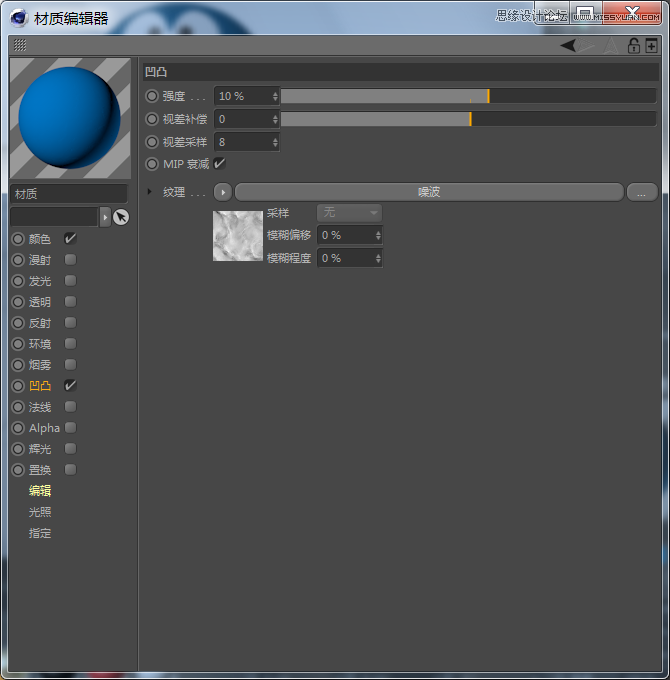Viewport: 670px width, 680px height.
Task: Click the 噪波 texture button
Action: pyautogui.click(x=429, y=192)
